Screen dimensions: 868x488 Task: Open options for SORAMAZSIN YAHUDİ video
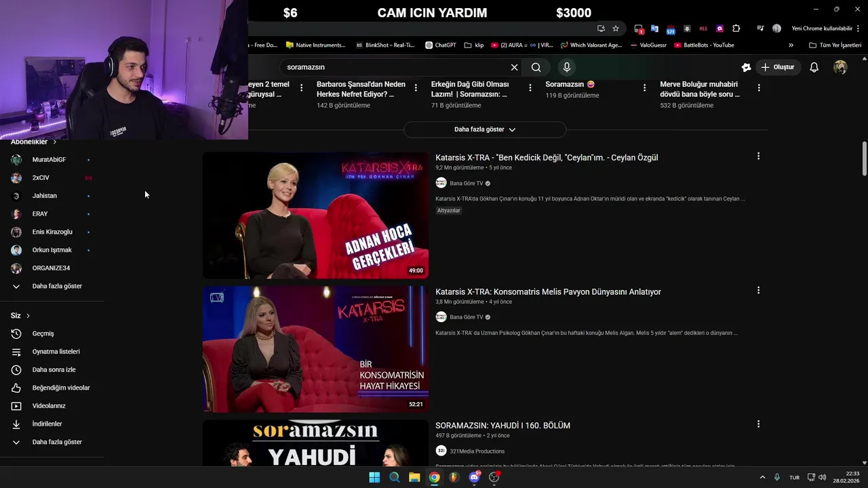click(x=758, y=424)
